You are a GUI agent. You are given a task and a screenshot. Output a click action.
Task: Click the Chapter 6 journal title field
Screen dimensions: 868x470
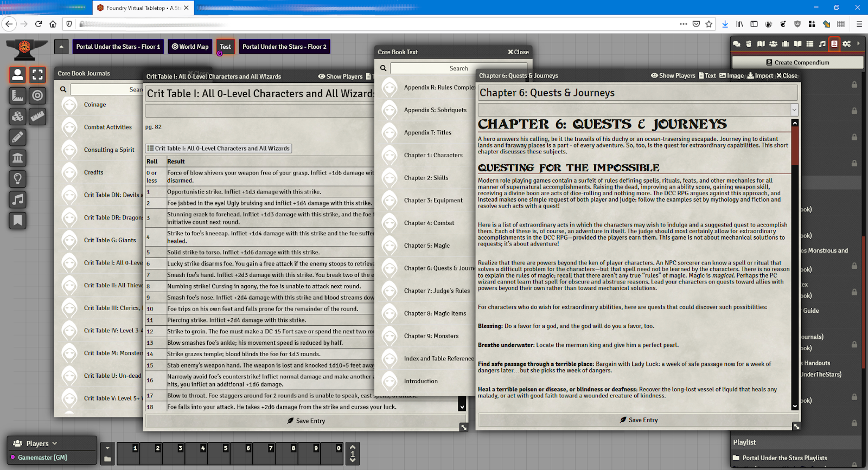coord(639,93)
